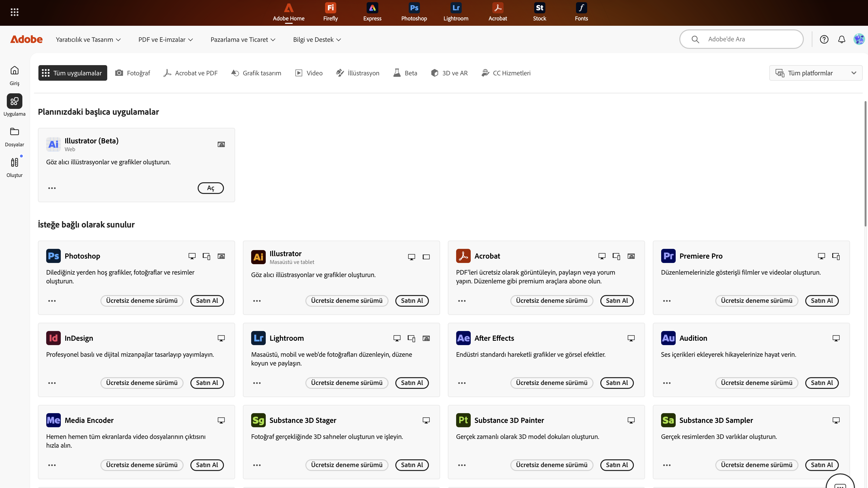This screenshot has height=488, width=868.
Task: Click the InDesign app icon
Action: (x=53, y=338)
